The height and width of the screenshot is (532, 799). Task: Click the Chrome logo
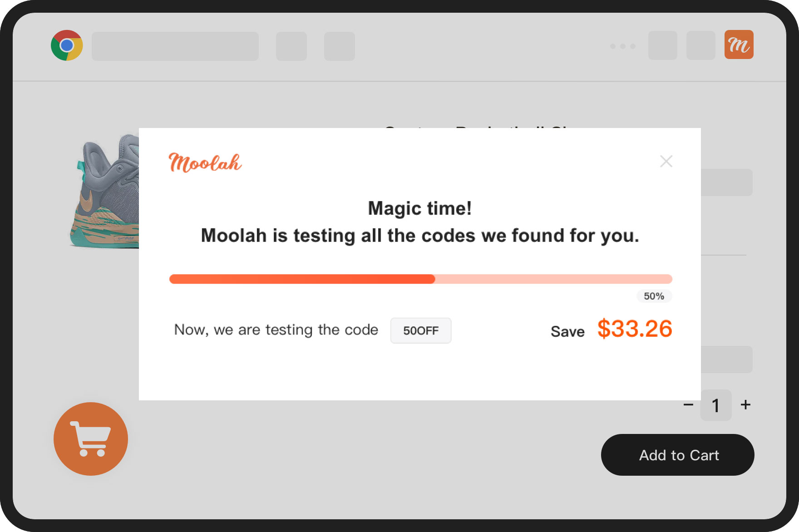coord(67,46)
